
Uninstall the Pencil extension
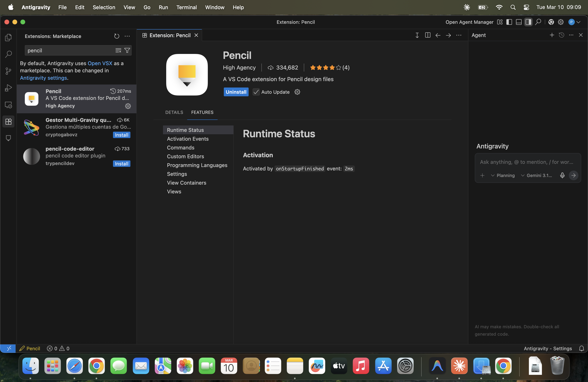point(236,92)
